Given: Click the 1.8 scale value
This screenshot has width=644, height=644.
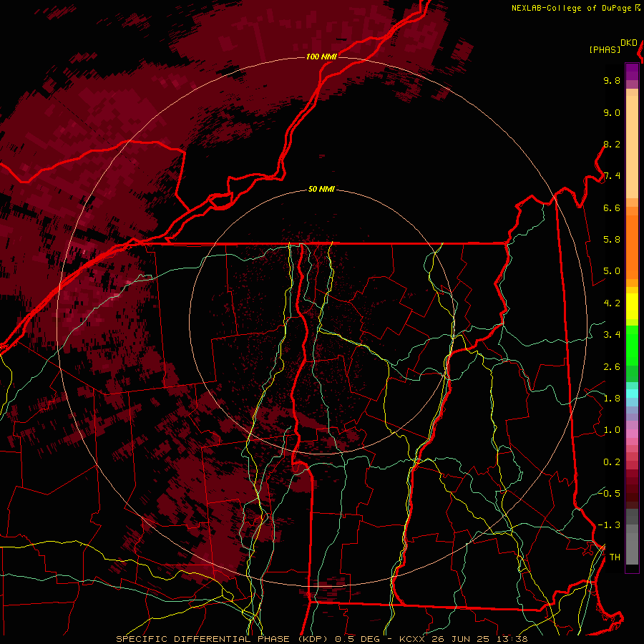Looking at the screenshot, I should (x=612, y=399).
